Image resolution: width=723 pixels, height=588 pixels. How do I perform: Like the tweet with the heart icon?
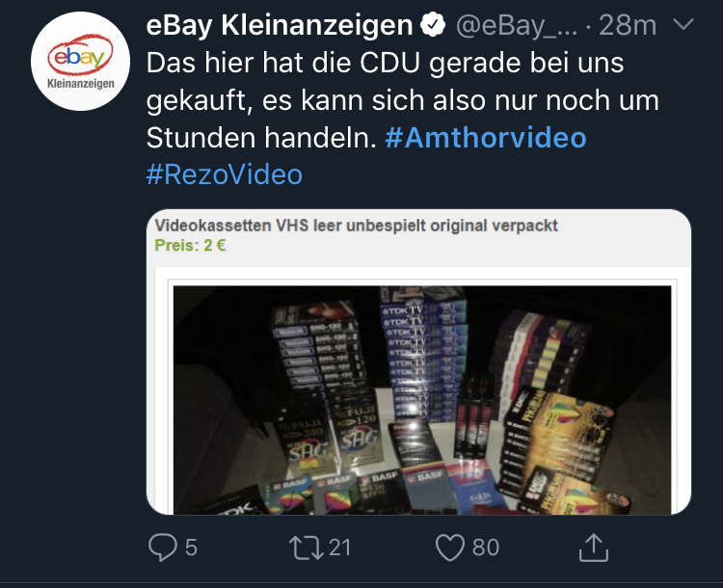click(450, 548)
